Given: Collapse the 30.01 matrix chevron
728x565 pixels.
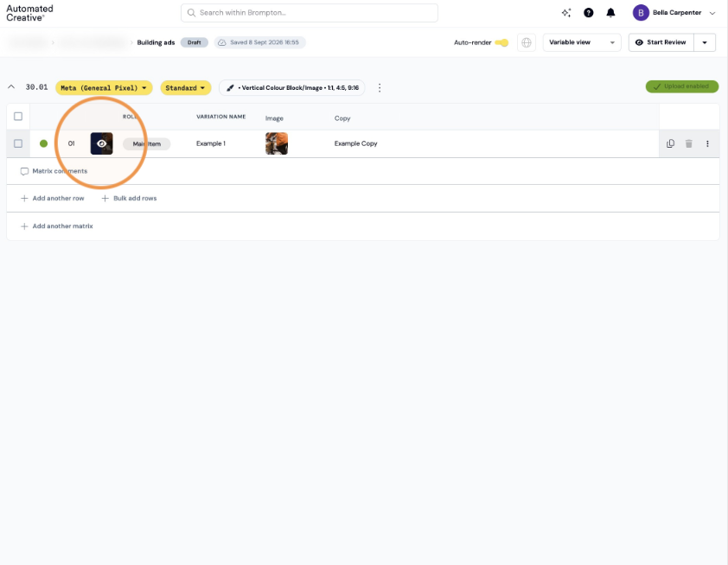Looking at the screenshot, I should click(x=11, y=87).
